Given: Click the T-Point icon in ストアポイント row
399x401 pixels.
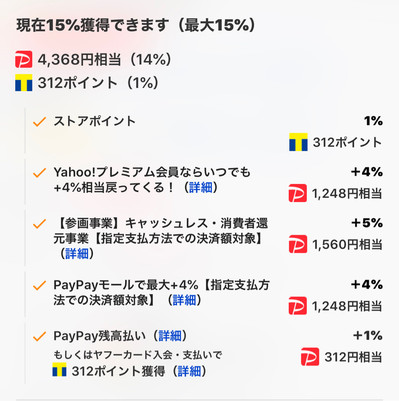Looking at the screenshot, I should pyautogui.click(x=298, y=142).
